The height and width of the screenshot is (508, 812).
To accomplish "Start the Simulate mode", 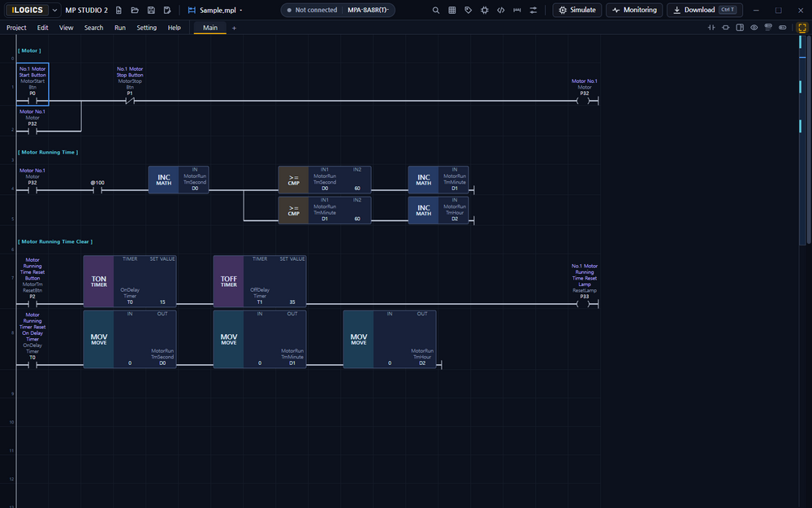I will click(x=577, y=10).
